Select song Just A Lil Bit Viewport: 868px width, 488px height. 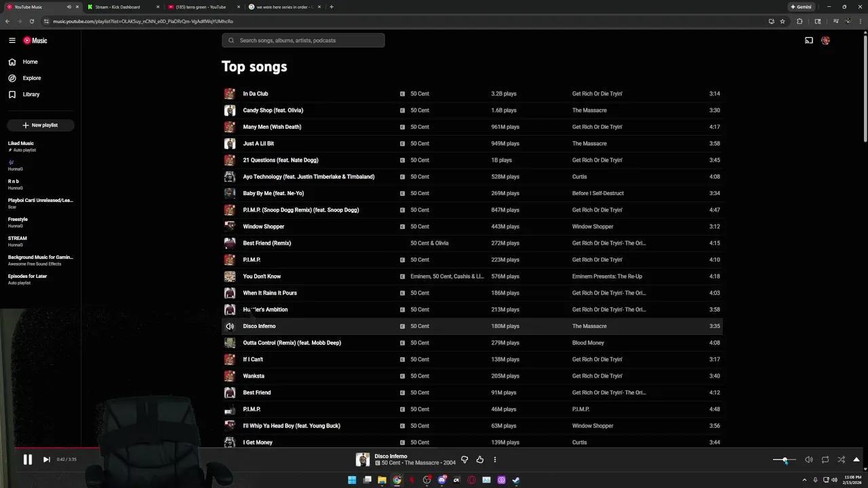[258, 144]
